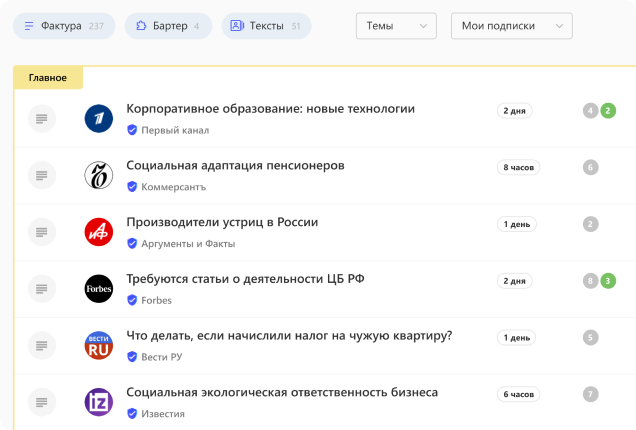Click document icon beside Корпоративное образование row

(41, 119)
